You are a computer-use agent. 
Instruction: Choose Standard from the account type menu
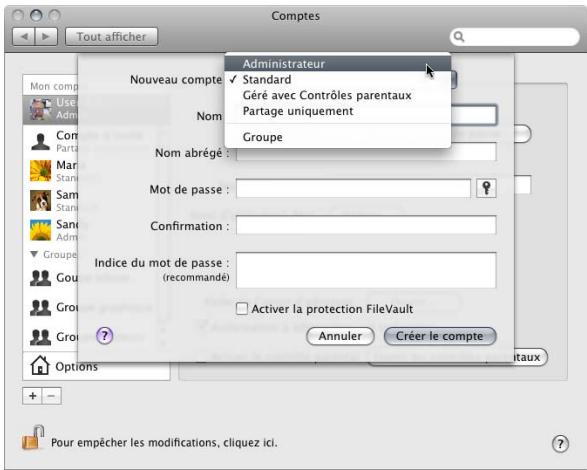click(x=338, y=79)
